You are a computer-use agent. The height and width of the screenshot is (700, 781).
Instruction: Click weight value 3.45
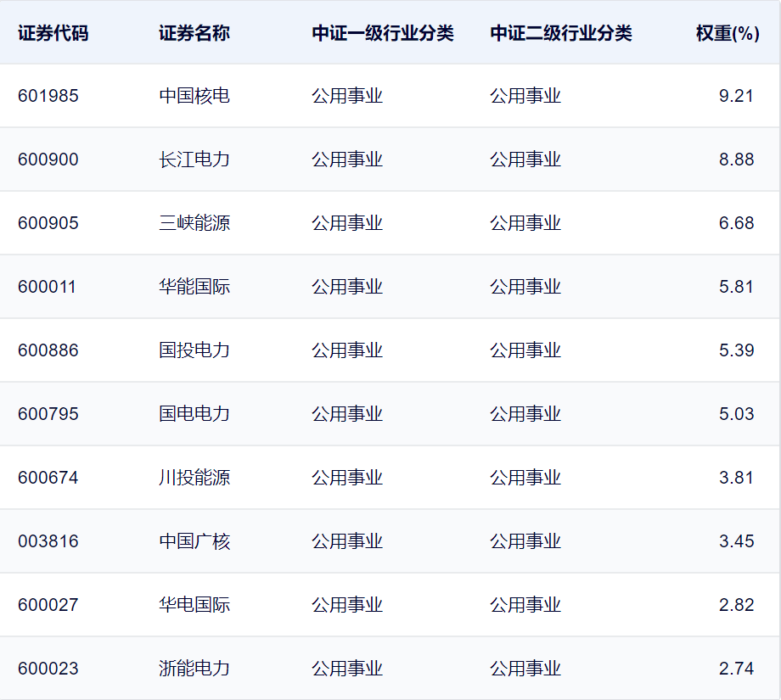pyautogui.click(x=736, y=540)
